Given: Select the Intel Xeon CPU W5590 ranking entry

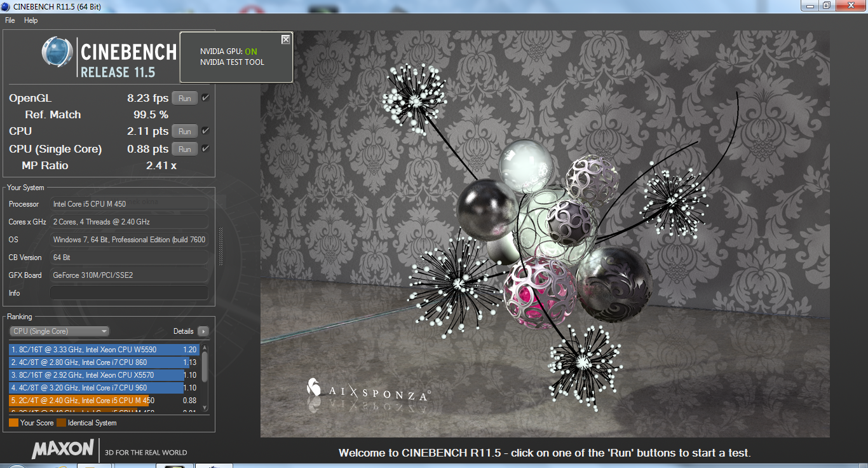Looking at the screenshot, I should (x=104, y=350).
